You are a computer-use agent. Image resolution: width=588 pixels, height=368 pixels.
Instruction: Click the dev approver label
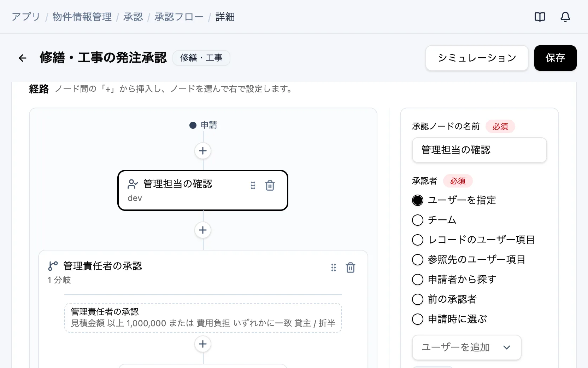point(135,198)
